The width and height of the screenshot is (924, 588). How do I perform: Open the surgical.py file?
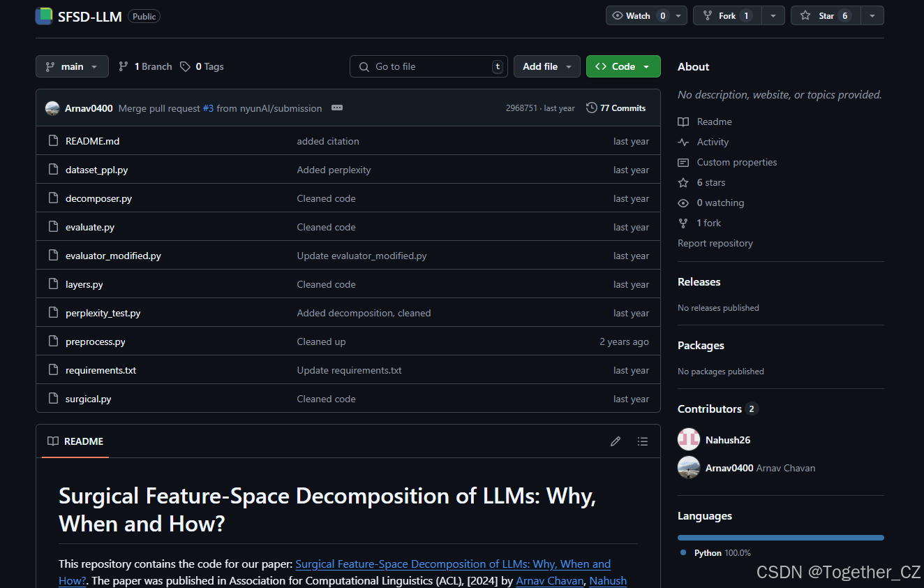(88, 399)
